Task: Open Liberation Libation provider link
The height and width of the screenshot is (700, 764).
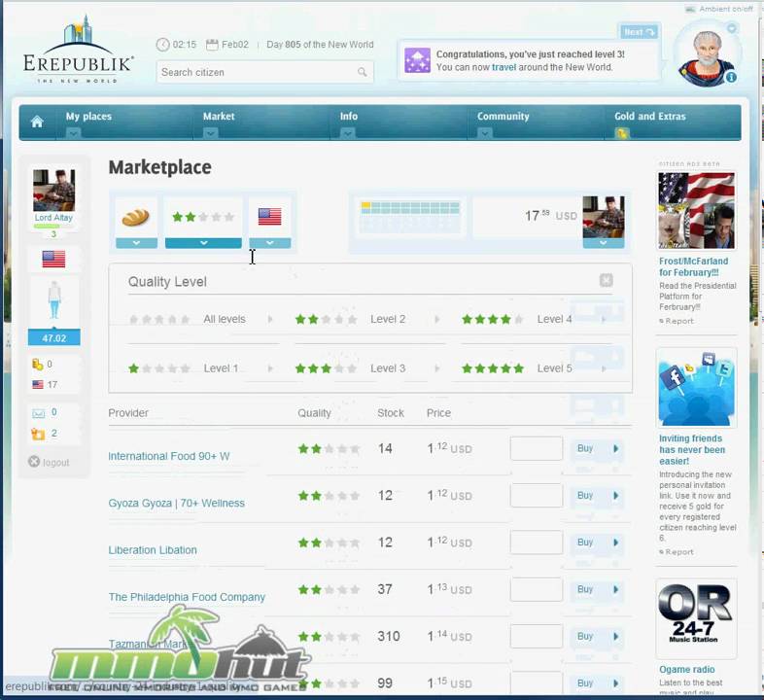Action: tap(153, 550)
